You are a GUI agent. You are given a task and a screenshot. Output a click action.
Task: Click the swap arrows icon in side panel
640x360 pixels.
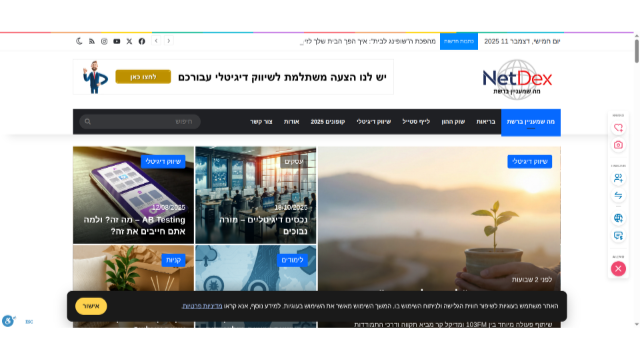pyautogui.click(x=618, y=196)
